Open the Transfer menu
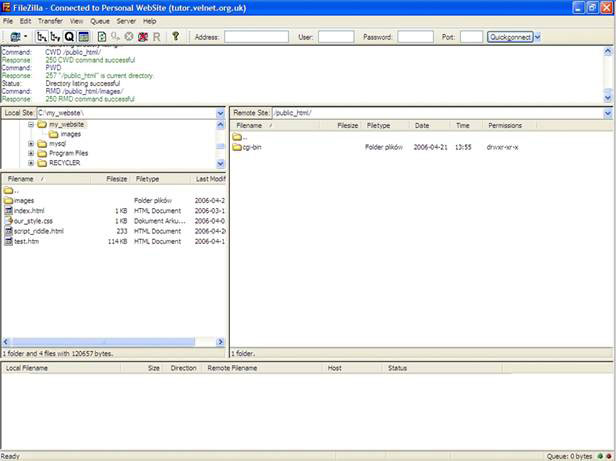The image size is (616, 461). tap(50, 21)
